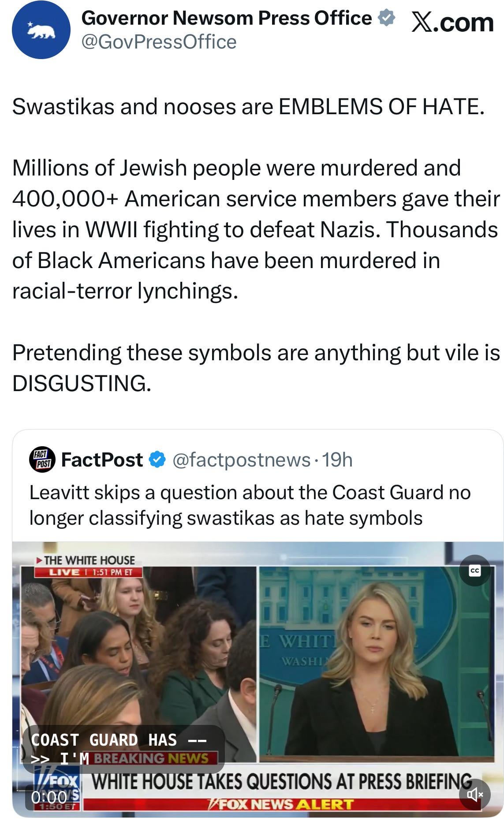Open the 19h timestamp of quoted post

click(x=337, y=460)
